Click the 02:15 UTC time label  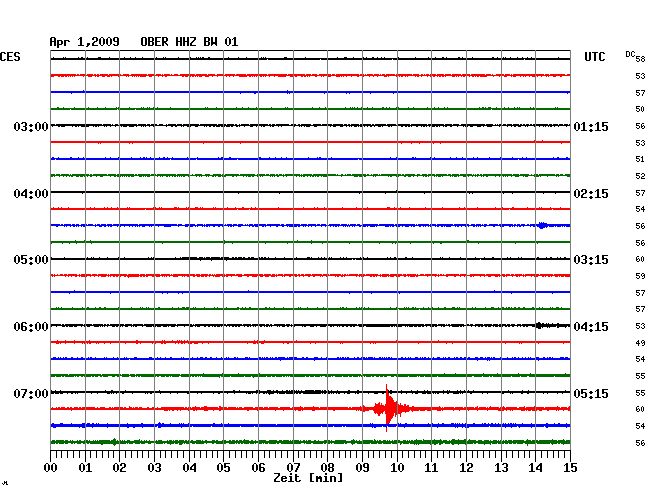point(591,194)
